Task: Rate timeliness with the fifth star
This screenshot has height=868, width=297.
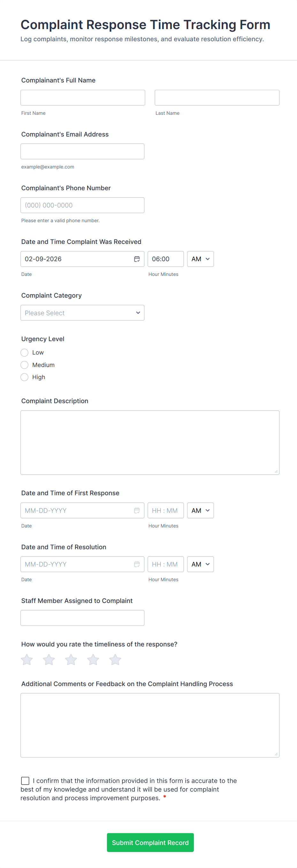Action: [115, 660]
